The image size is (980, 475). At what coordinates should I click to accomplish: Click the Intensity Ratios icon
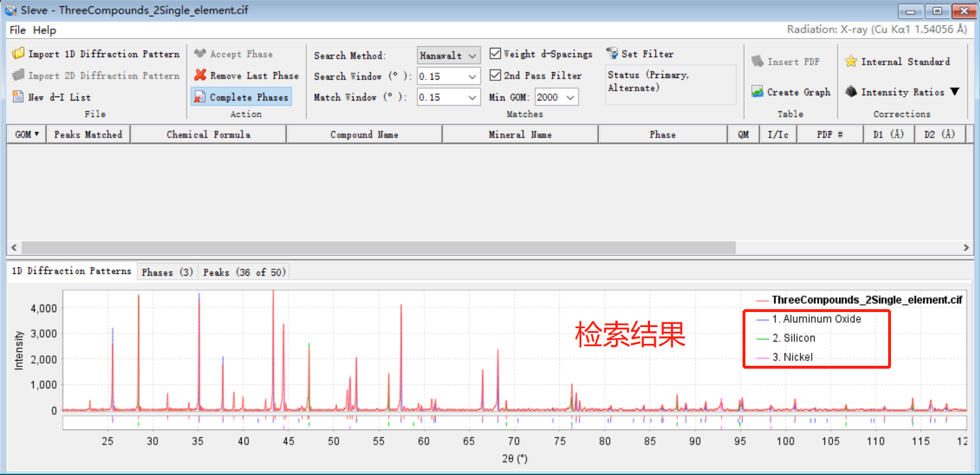click(851, 92)
